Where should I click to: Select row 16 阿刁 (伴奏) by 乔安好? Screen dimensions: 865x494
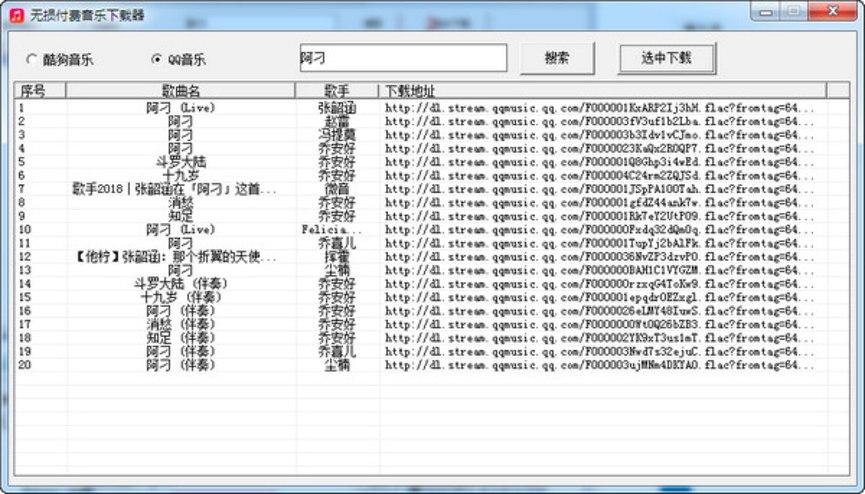pos(180,311)
